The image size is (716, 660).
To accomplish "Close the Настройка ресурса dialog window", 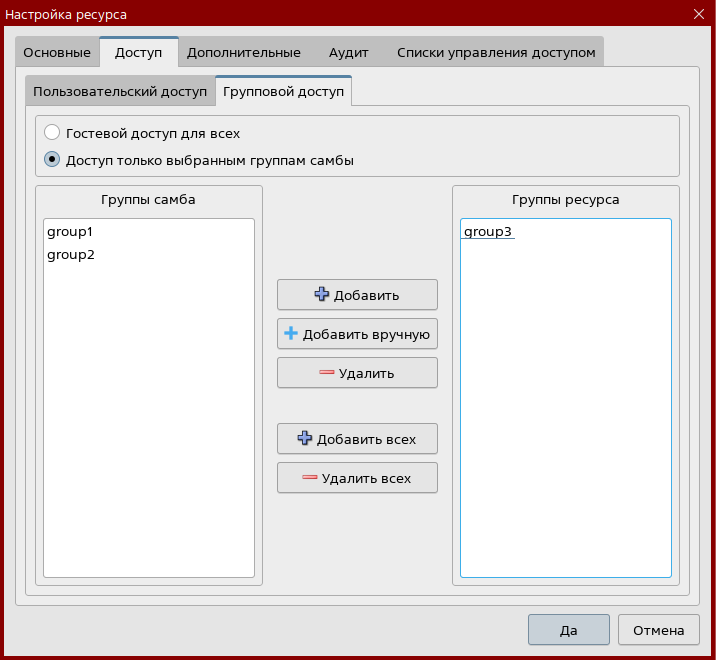I will coord(699,14).
